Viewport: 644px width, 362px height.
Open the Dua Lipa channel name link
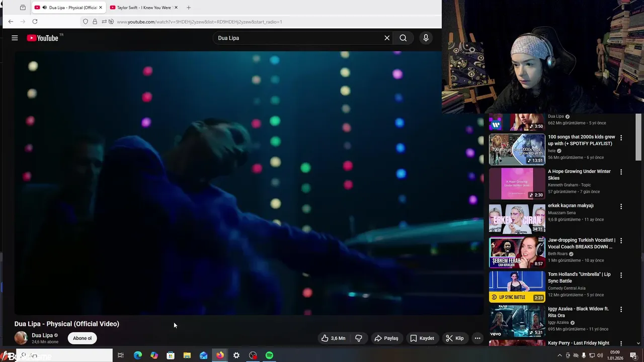[x=42, y=335]
